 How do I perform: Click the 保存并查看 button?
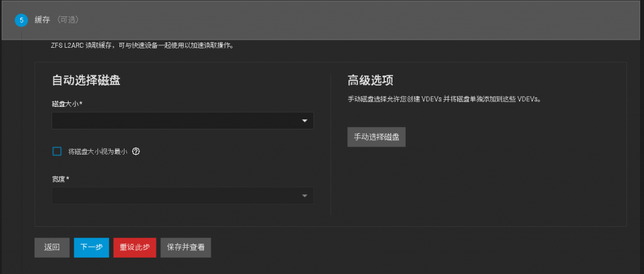pyautogui.click(x=186, y=248)
